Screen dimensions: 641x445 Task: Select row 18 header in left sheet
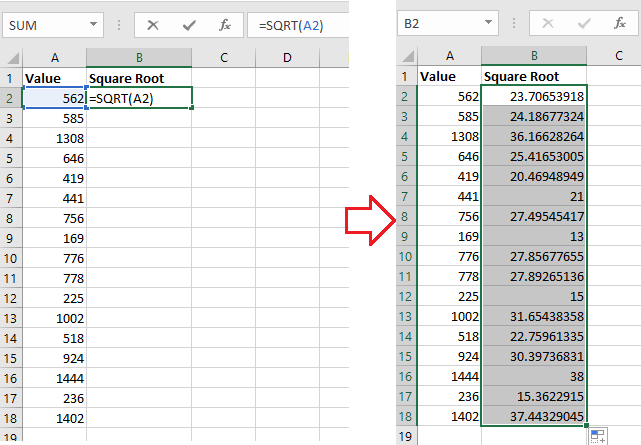[x=10, y=418]
